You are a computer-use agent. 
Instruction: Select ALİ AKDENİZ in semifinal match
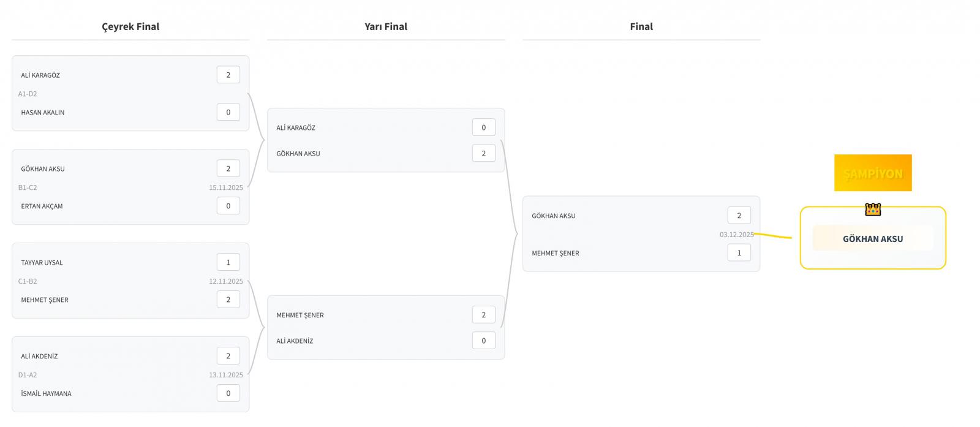coord(295,341)
